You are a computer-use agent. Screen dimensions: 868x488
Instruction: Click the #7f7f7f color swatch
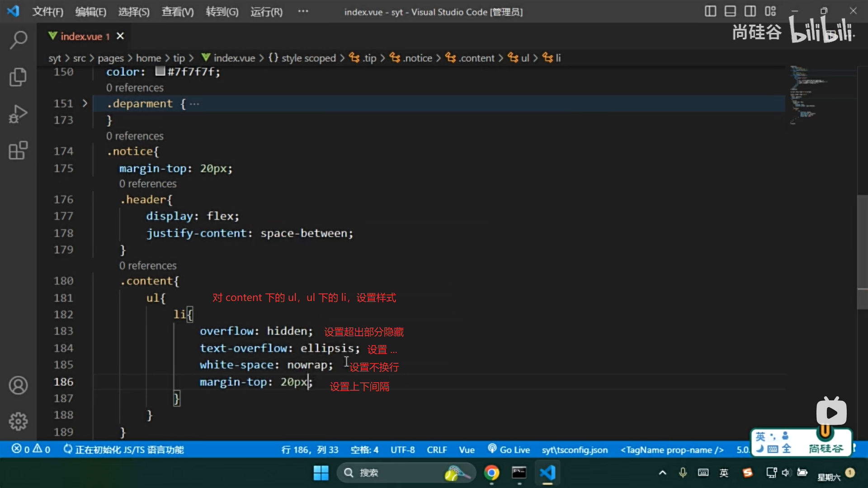(x=160, y=71)
